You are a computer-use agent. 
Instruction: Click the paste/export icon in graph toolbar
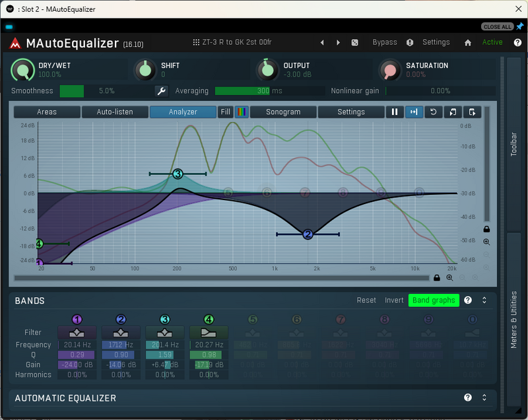[472, 112]
